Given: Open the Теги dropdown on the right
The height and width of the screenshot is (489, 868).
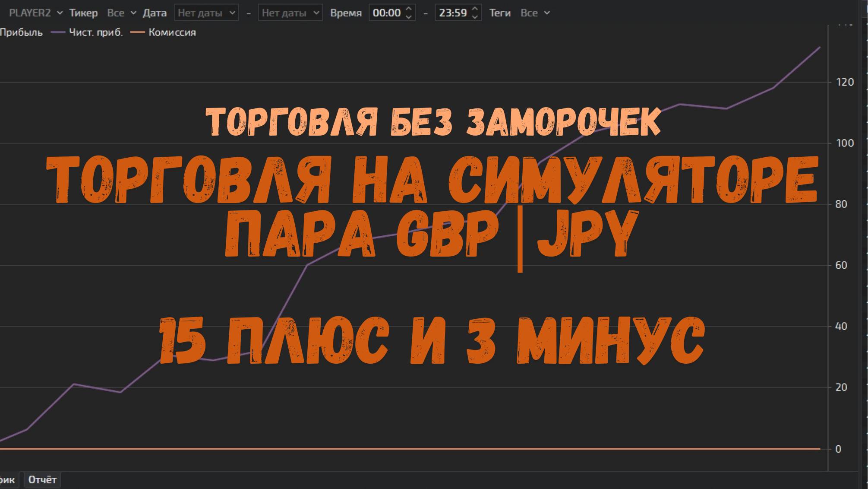Looking at the screenshot, I should (x=534, y=13).
